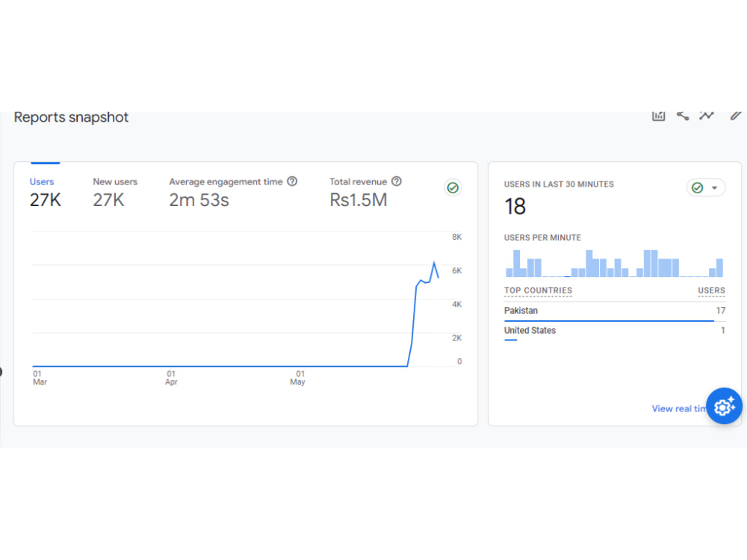Viewport: 747px width, 560px height.
Task: Open the USERS column metric selector
Action: (711, 290)
